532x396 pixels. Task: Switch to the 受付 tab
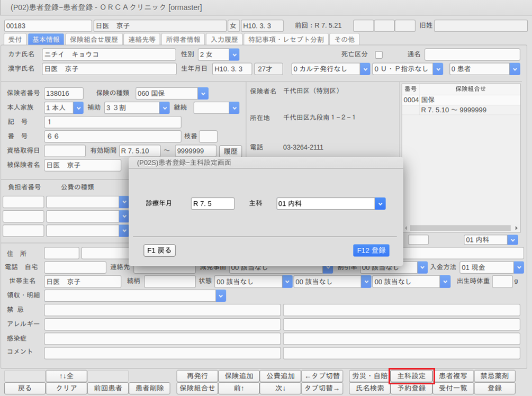click(15, 39)
